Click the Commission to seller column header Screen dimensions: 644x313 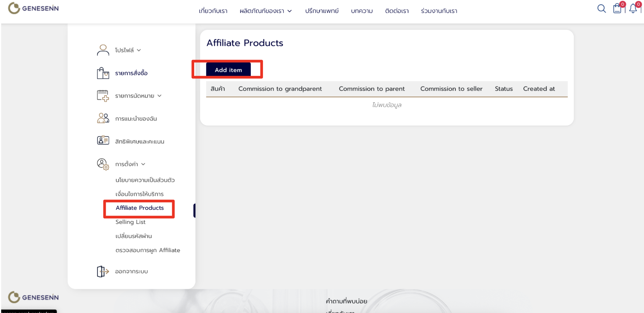tap(451, 89)
